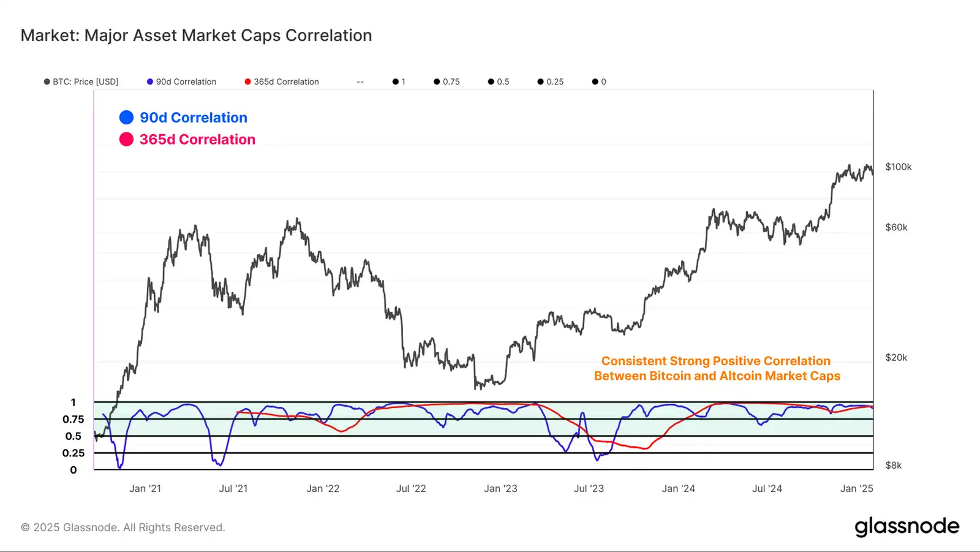The width and height of the screenshot is (980, 552).
Task: Click the black dot beside legend entry 0.5
Action: tap(491, 81)
